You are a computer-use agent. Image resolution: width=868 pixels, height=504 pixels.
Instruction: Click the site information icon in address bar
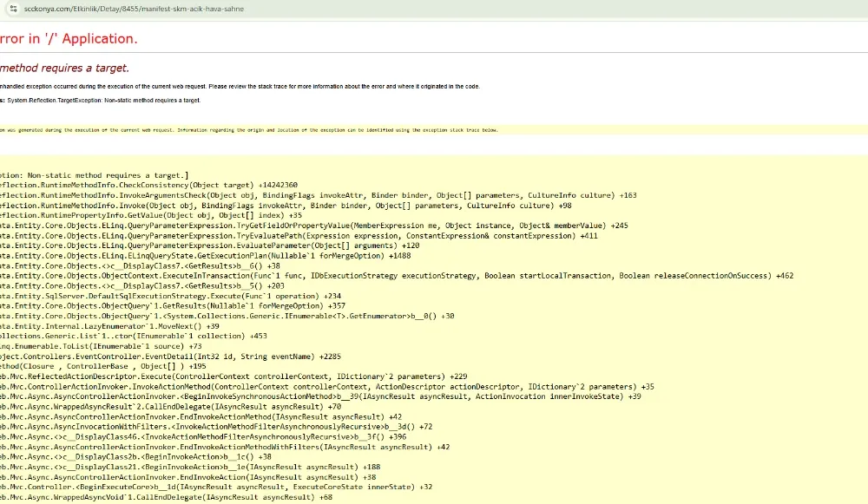(x=15, y=8)
